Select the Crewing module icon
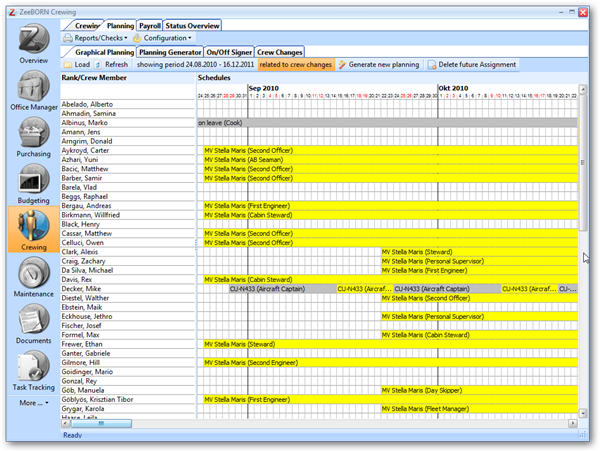 coord(34,226)
